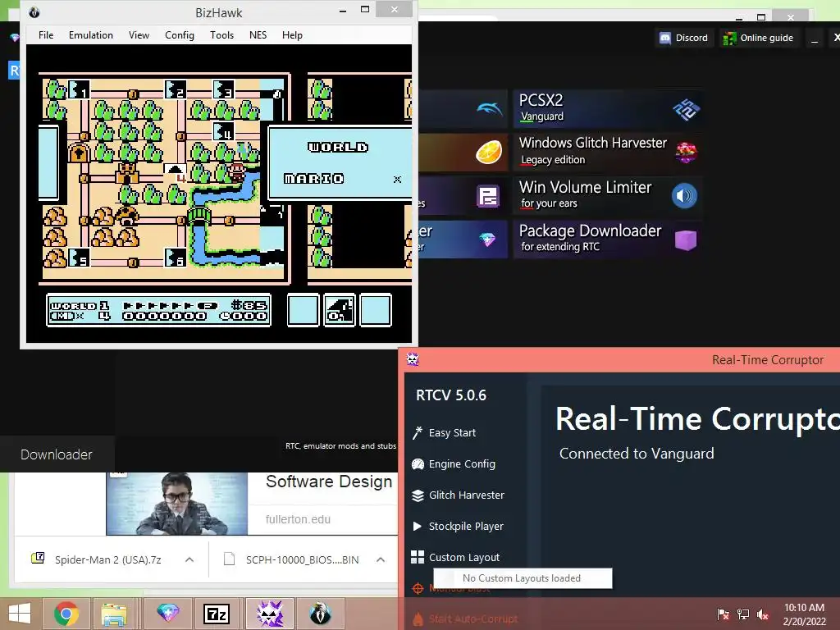
Task: Click the Real-Time Corruptor window icon
Action: (x=413, y=359)
